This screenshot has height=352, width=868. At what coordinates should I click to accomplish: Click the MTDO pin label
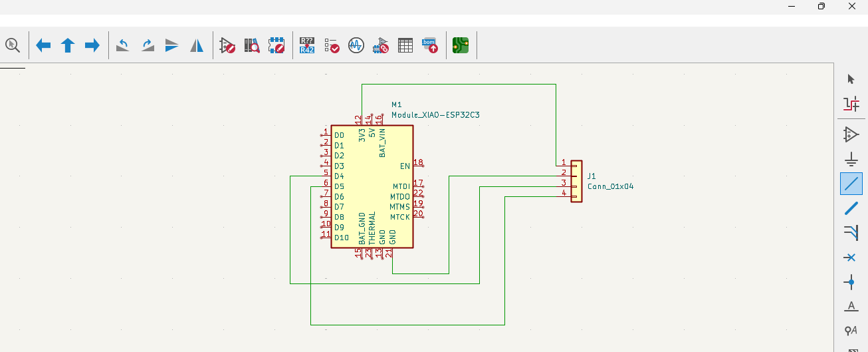coord(400,197)
